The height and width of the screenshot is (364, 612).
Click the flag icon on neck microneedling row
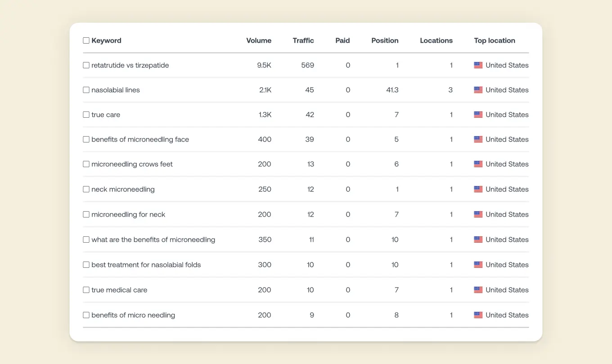[x=478, y=189]
